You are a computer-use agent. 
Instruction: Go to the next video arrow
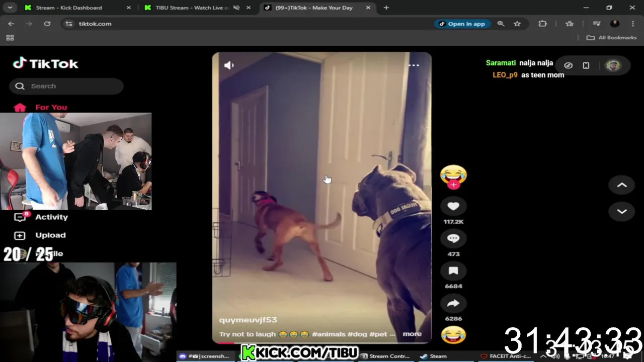click(x=622, y=212)
